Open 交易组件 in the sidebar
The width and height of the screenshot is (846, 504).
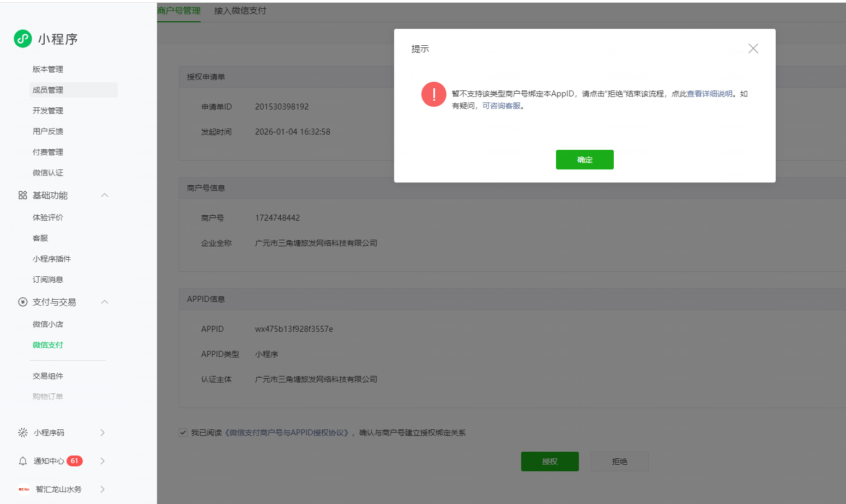click(x=48, y=376)
